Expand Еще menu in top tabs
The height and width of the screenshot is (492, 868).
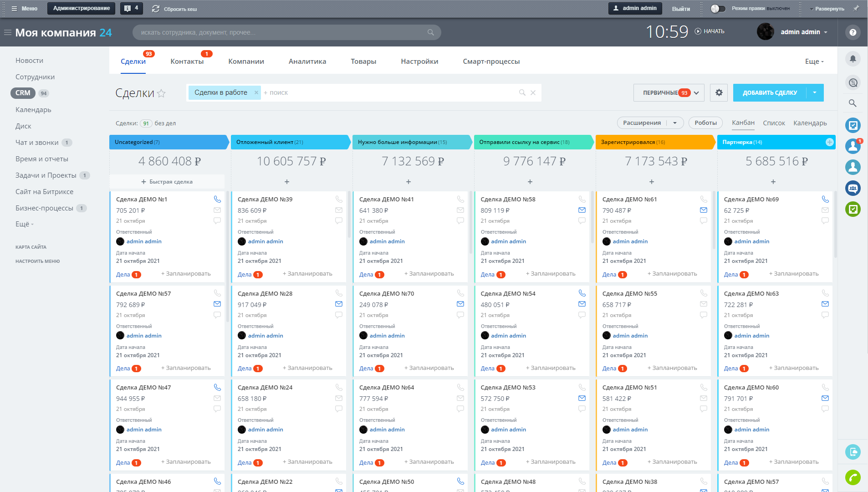(814, 61)
